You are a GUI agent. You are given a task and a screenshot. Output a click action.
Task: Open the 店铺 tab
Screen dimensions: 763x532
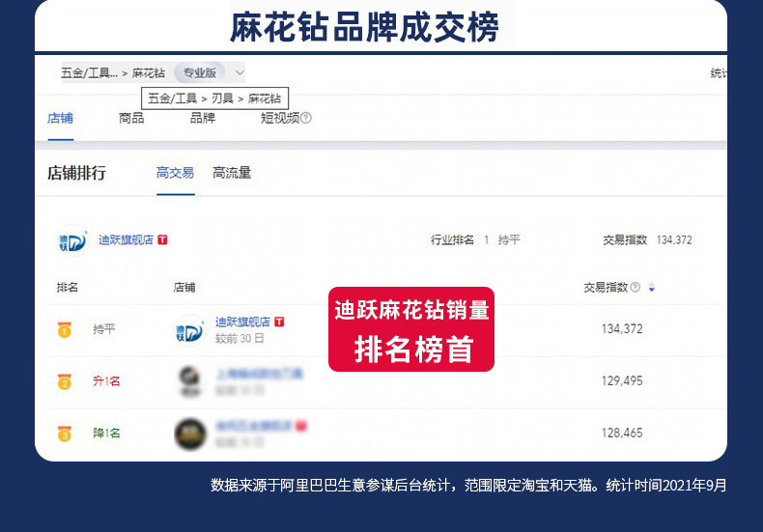click(60, 118)
